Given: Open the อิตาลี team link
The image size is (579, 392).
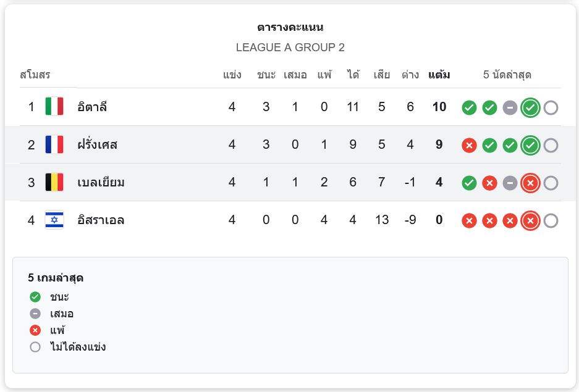Looking at the screenshot, I should 93,107.
